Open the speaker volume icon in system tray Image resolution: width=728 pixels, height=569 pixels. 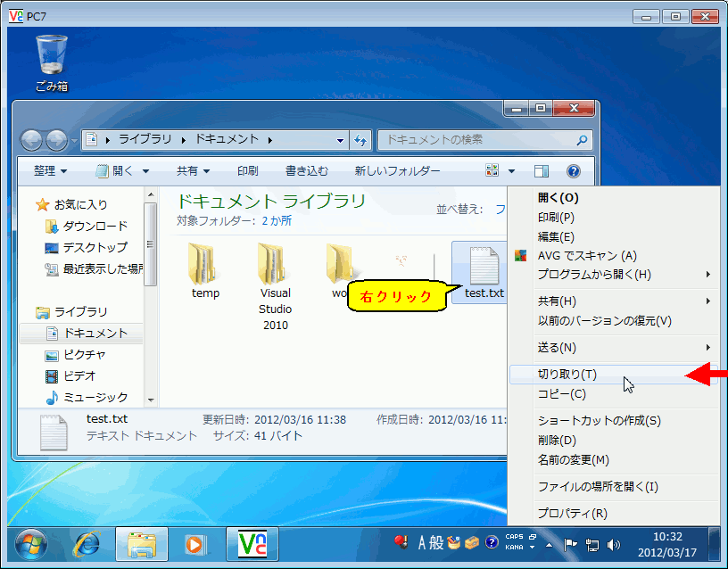pyautogui.click(x=613, y=544)
